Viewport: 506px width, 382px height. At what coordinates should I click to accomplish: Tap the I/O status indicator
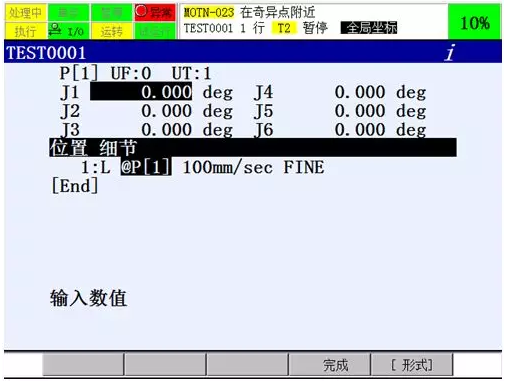[69, 31]
